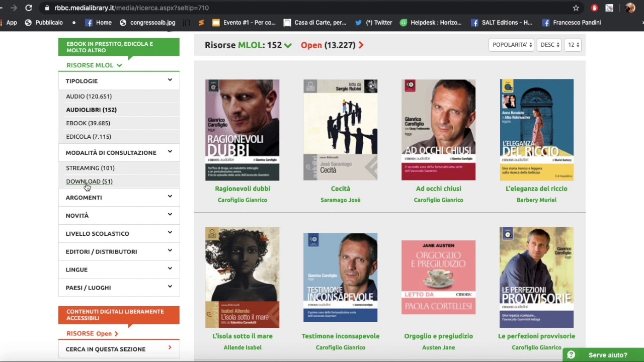Open the Casa di Carte bookmark
This screenshot has height=362, width=644.
315,23
